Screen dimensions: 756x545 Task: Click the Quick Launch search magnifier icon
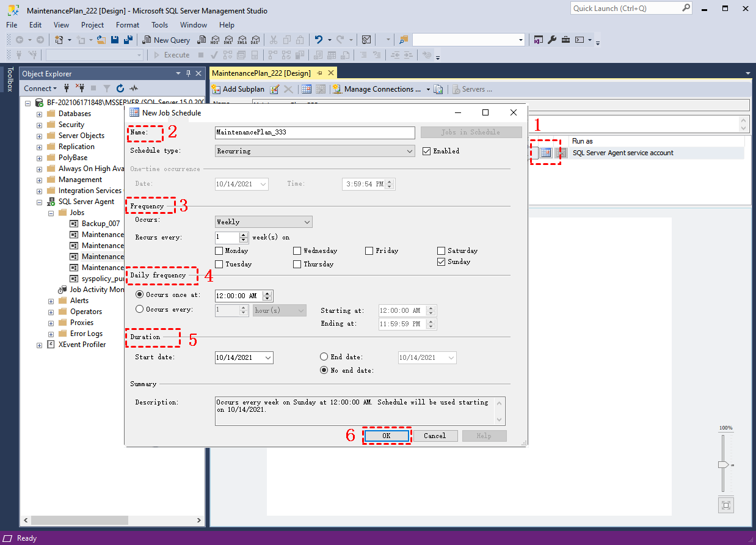[x=686, y=8]
